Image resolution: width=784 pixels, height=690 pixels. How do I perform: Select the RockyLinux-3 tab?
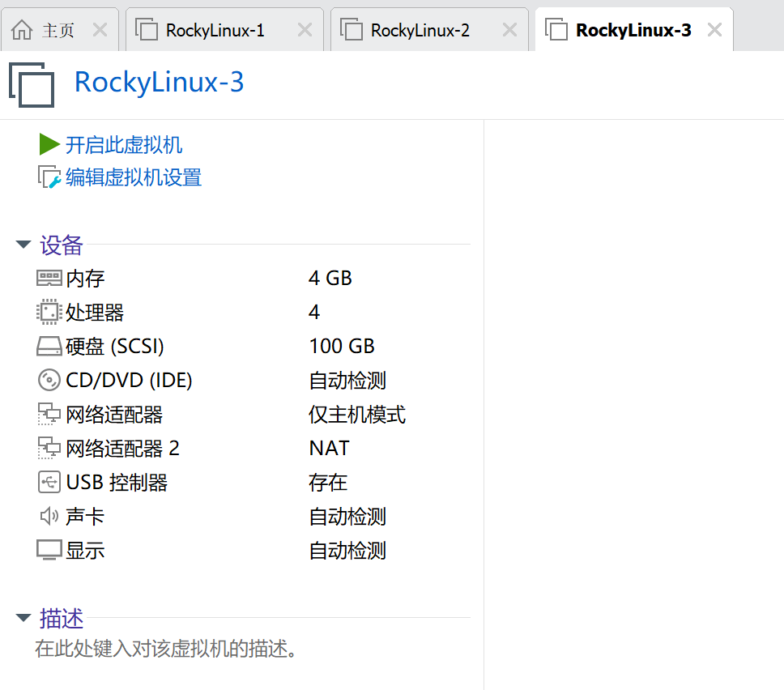point(634,30)
